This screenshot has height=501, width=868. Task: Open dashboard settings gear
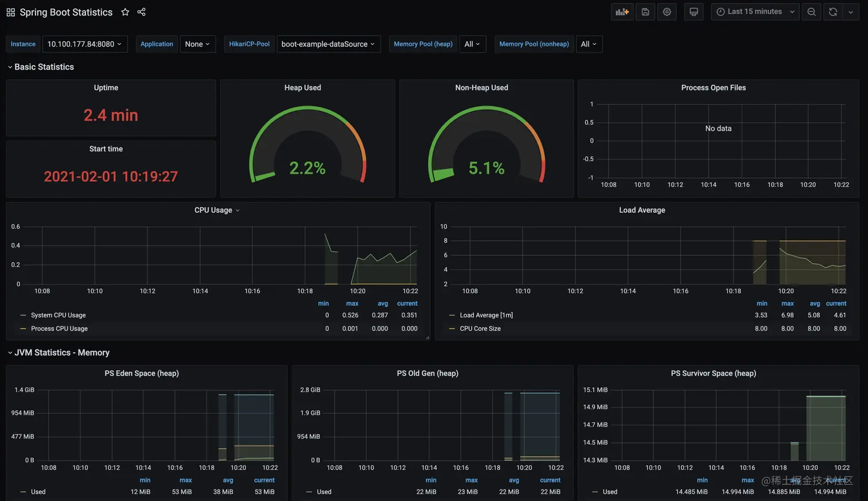click(x=667, y=12)
